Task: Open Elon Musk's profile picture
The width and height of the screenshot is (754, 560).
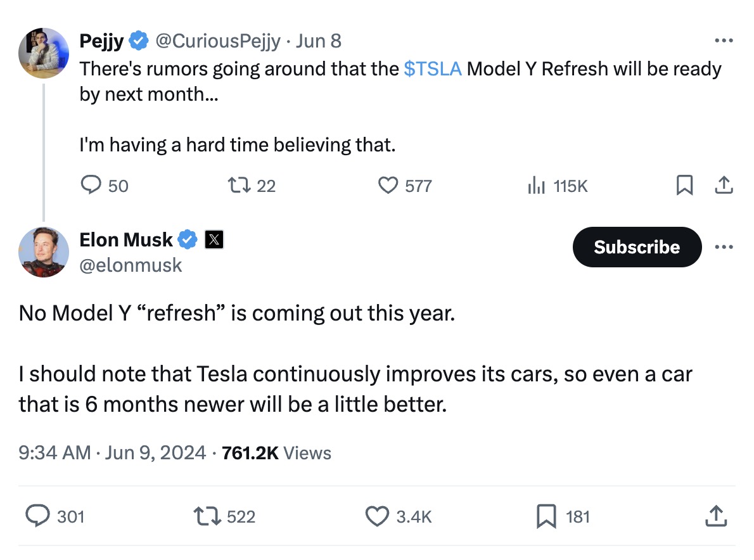Action: coord(43,252)
